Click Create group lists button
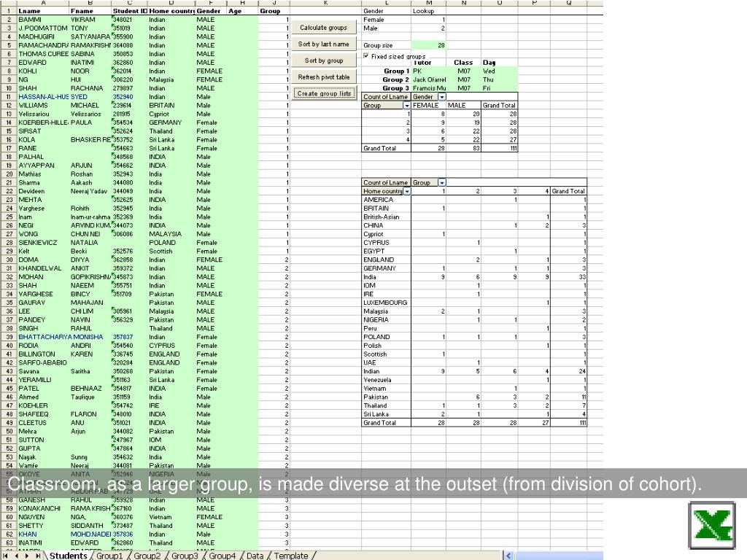This screenshot has width=747, height=560. coord(323,93)
